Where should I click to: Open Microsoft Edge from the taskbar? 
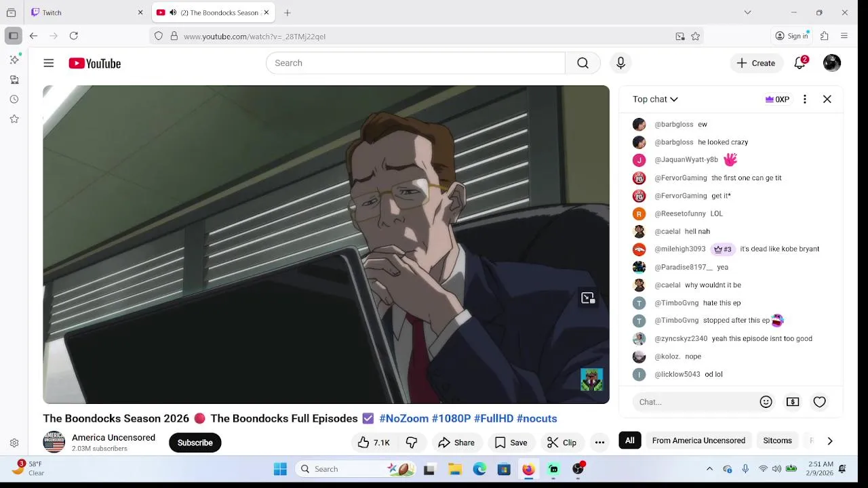[x=479, y=469]
